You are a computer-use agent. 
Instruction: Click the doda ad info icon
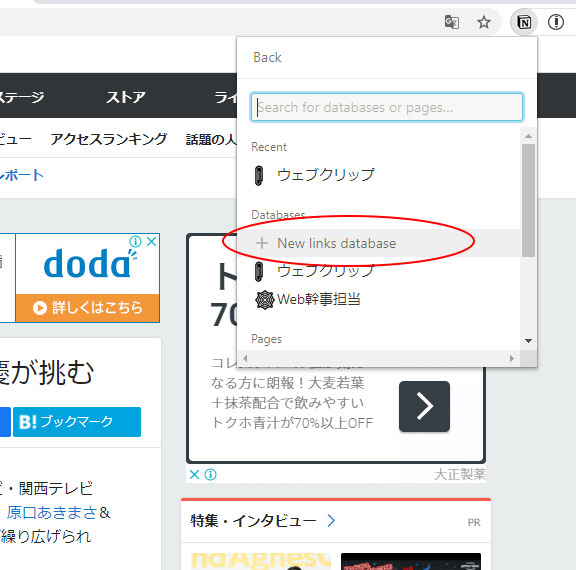coord(136,241)
